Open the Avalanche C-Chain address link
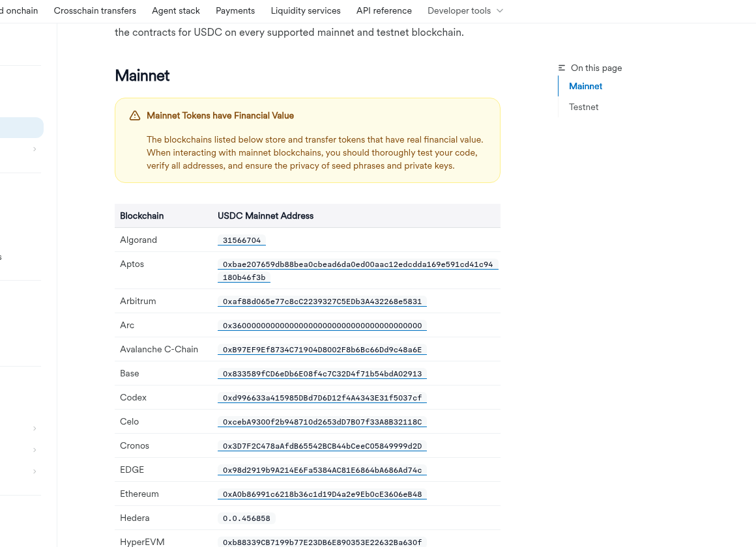The width and height of the screenshot is (756, 547). tap(322, 350)
